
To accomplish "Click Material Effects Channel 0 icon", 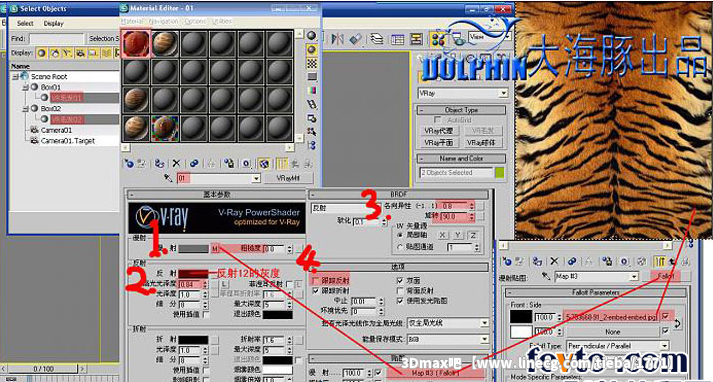I will click(x=246, y=163).
